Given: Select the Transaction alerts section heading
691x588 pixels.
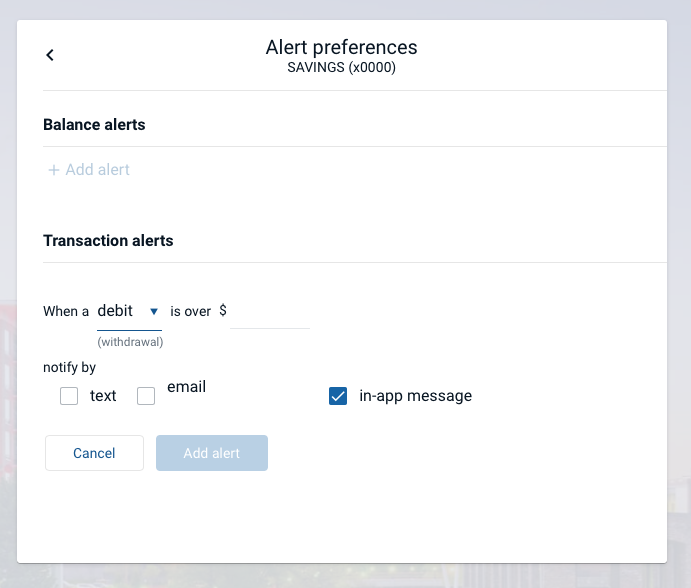Looking at the screenshot, I should [108, 241].
